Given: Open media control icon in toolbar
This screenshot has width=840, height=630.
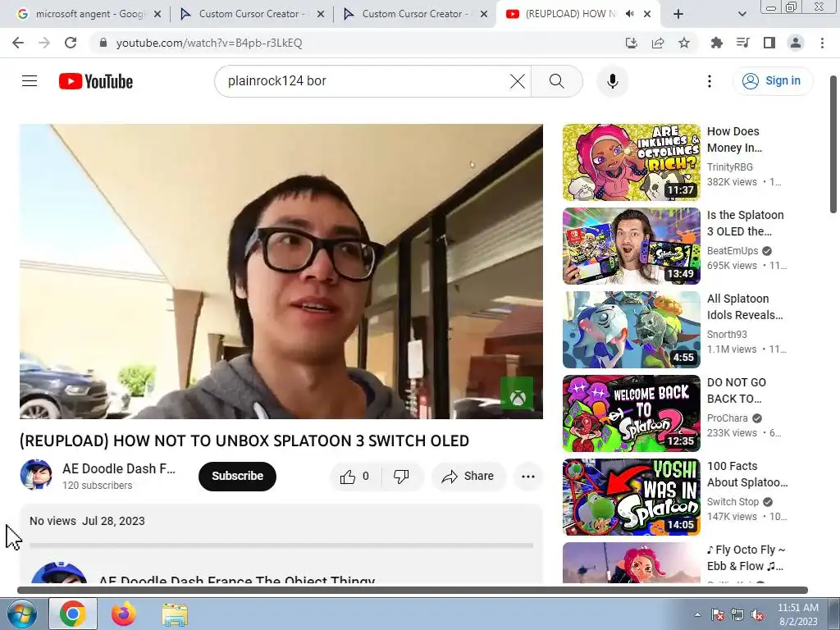Looking at the screenshot, I should click(742, 43).
